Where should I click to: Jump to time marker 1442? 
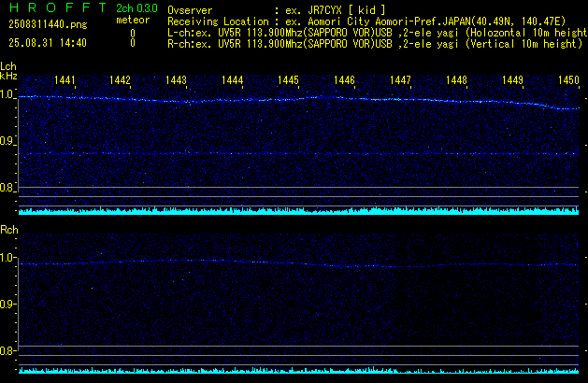click(120, 80)
